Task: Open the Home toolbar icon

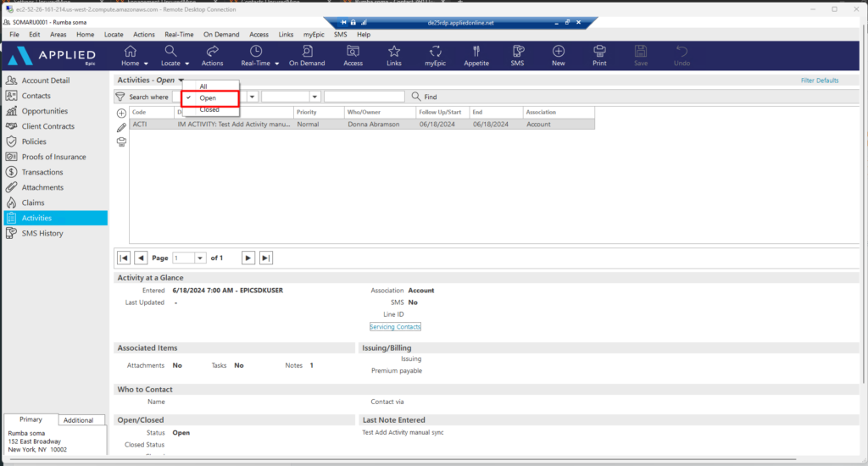Action: [130, 52]
